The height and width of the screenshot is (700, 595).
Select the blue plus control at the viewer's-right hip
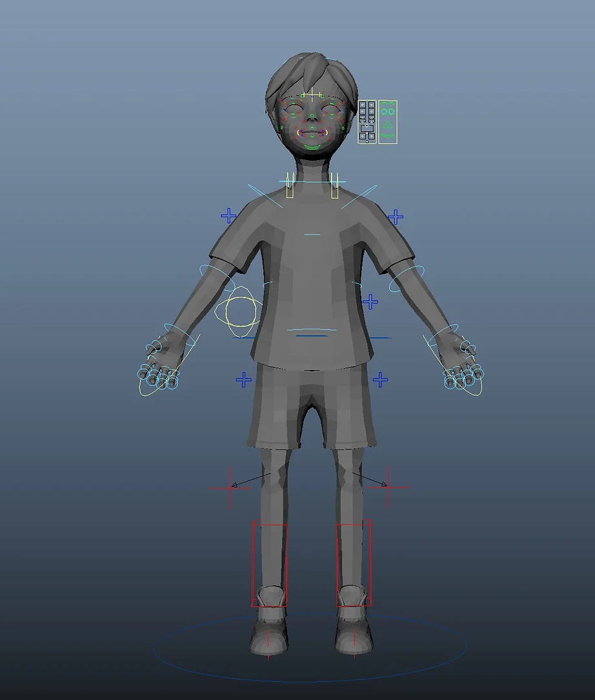click(380, 380)
